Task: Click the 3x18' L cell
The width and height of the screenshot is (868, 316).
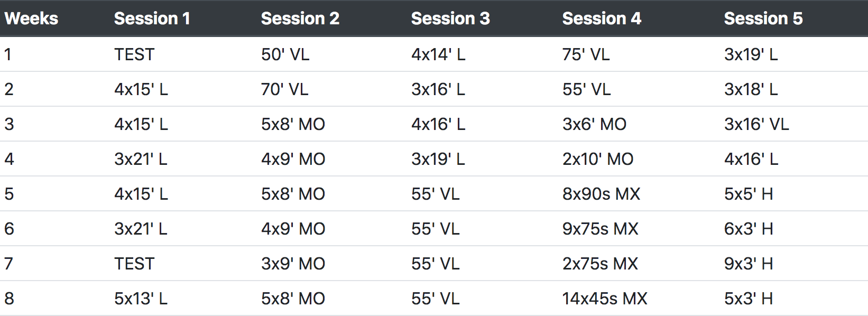Action: [x=751, y=89]
